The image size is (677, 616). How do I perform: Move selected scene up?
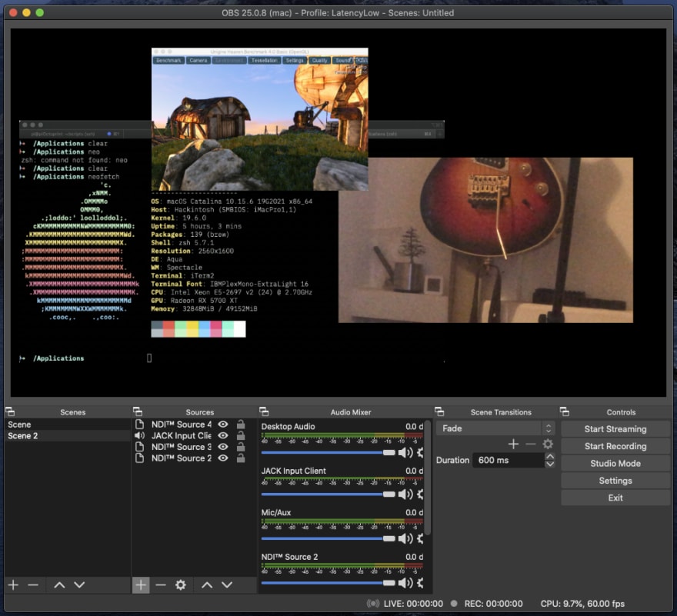point(59,585)
